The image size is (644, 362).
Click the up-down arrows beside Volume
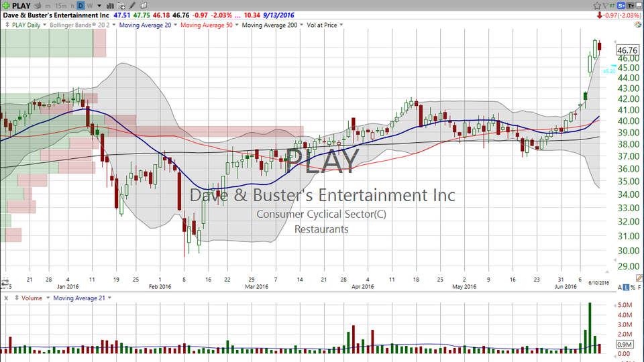[16, 298]
